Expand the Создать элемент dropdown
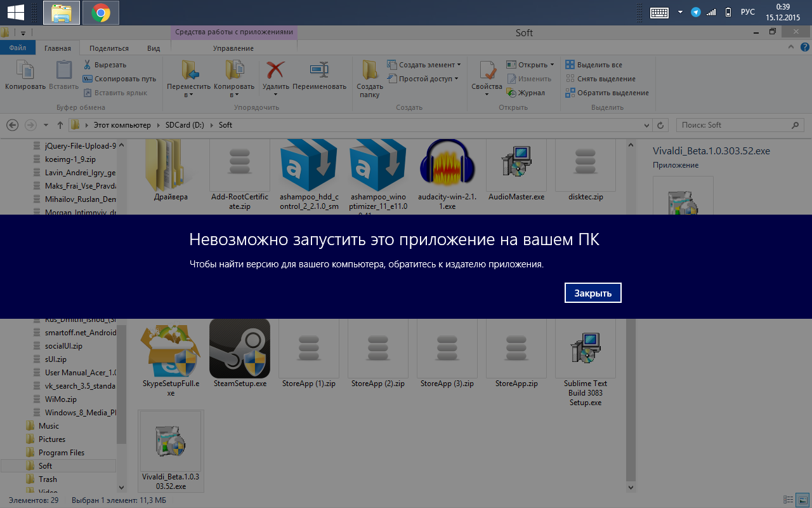Viewport: 812px width, 508px height. 459,65
